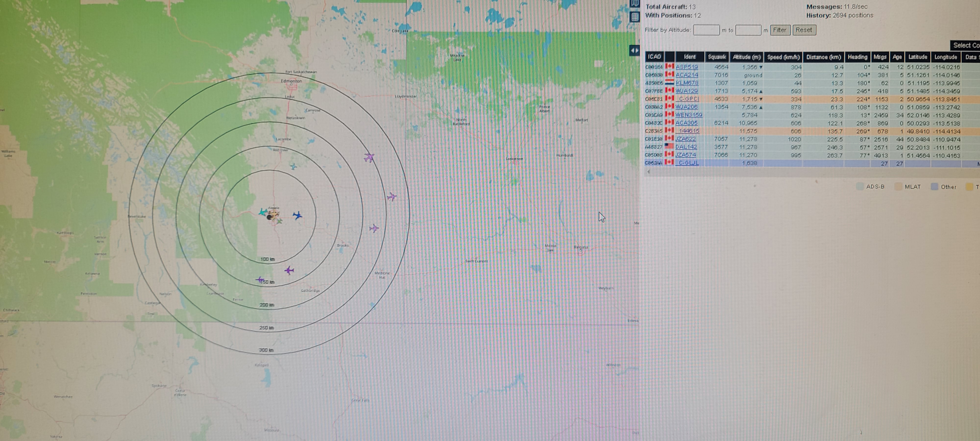Select the small cyan aircraft near Red Deer
Viewport: 980px width, 441px height.
coord(293,166)
